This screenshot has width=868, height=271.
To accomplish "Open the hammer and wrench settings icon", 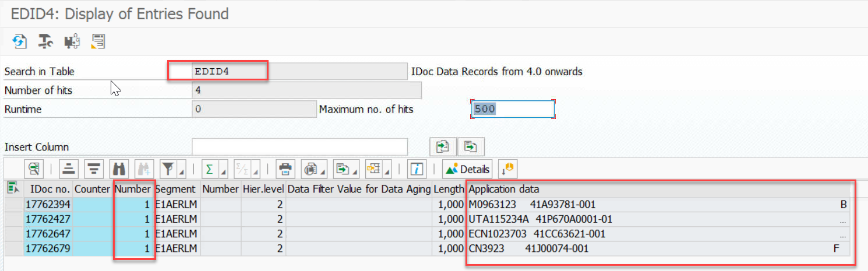I will (x=46, y=41).
